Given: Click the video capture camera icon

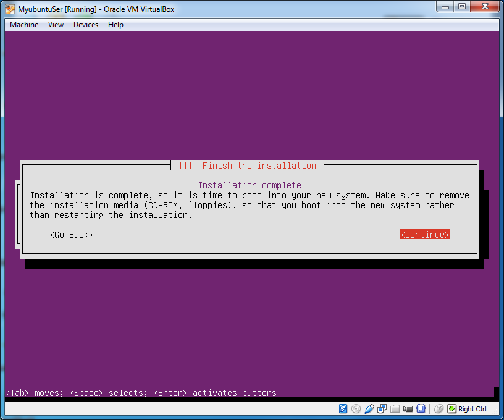Looking at the screenshot, I should [x=408, y=409].
